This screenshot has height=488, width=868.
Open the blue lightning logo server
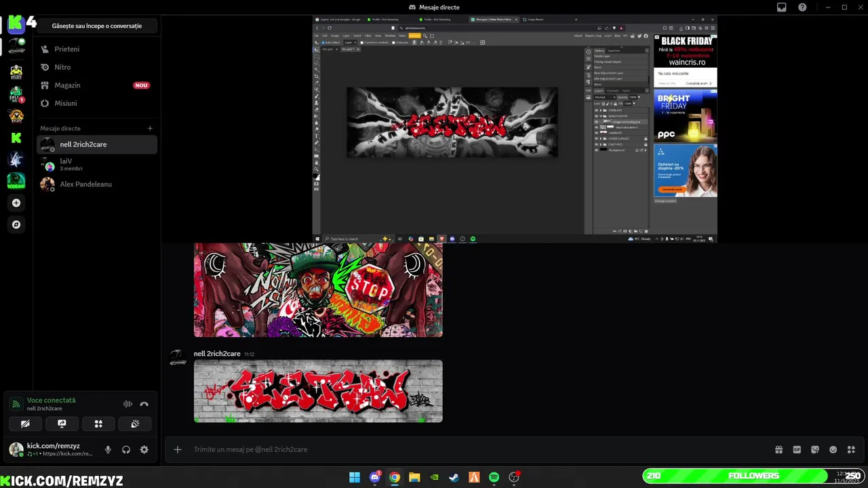pos(16,160)
